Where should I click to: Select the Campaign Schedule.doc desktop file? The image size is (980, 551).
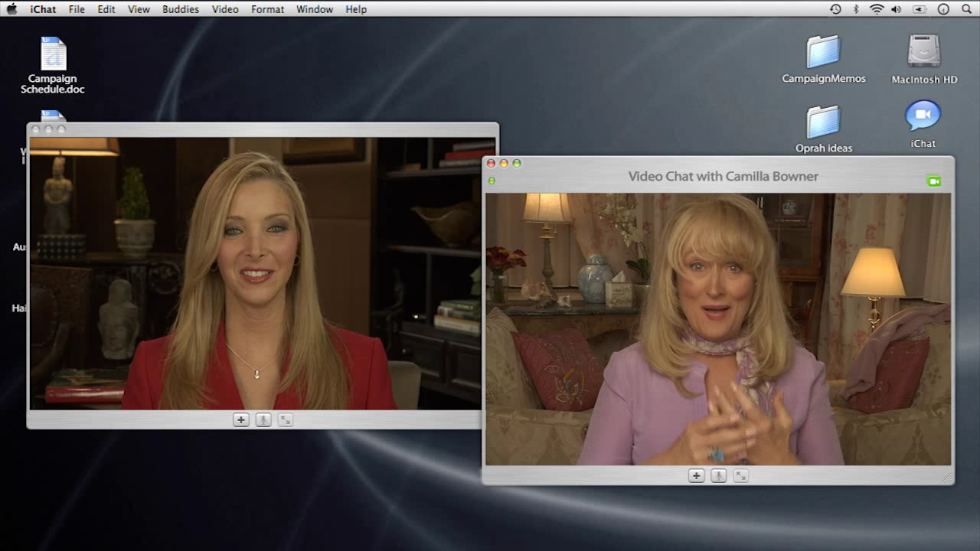(x=53, y=65)
